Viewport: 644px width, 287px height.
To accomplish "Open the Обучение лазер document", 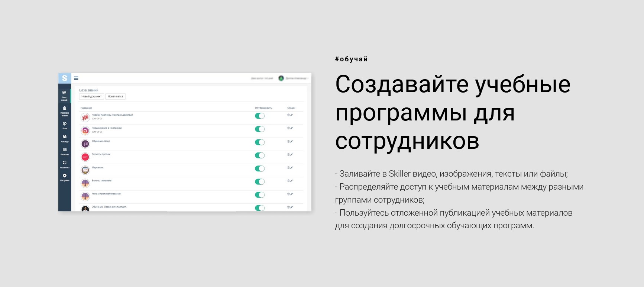I will pyautogui.click(x=101, y=141).
